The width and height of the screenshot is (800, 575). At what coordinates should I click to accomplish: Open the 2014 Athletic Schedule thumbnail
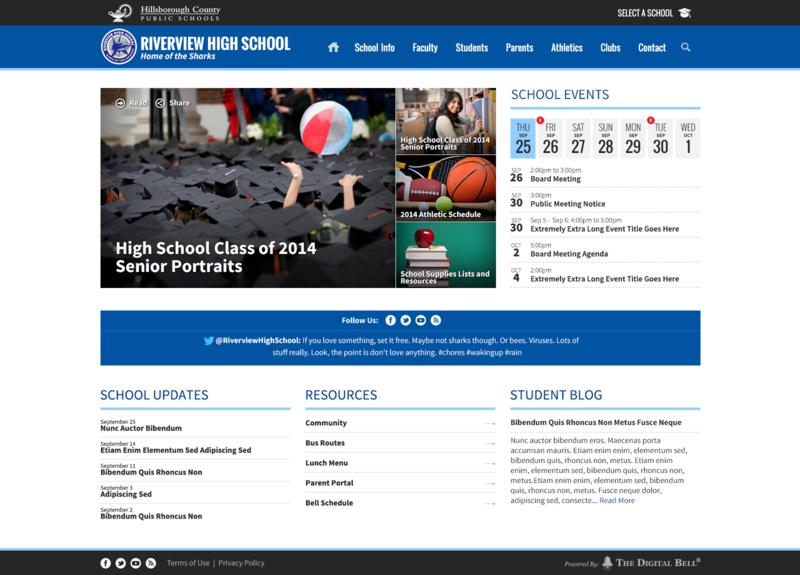pyautogui.click(x=446, y=188)
